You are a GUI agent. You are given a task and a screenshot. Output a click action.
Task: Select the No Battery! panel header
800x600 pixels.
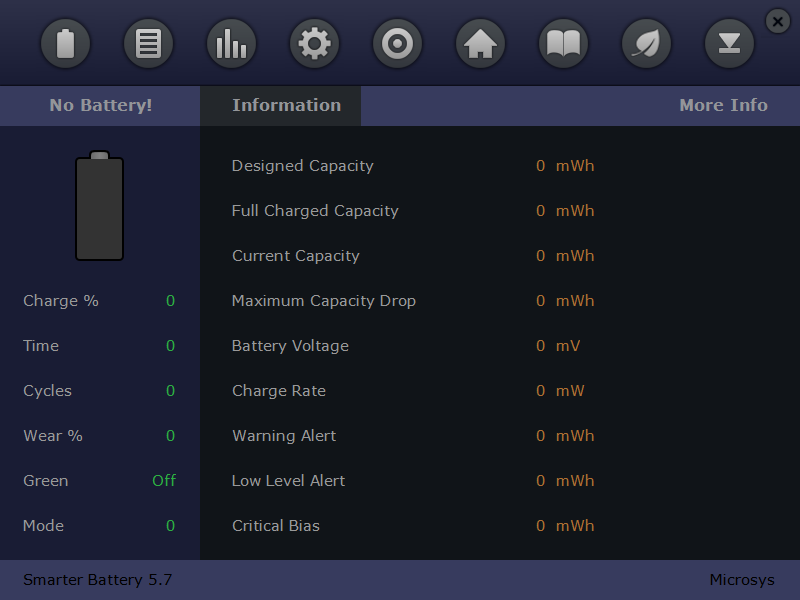98,105
